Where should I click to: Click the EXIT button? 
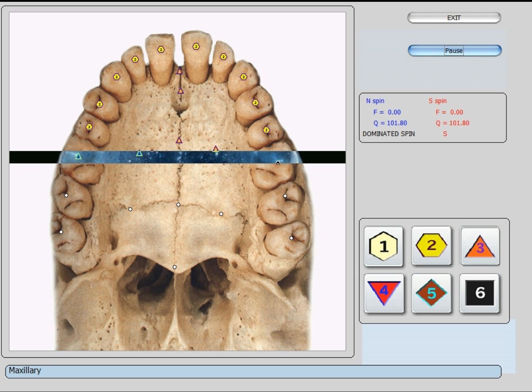pyautogui.click(x=454, y=17)
